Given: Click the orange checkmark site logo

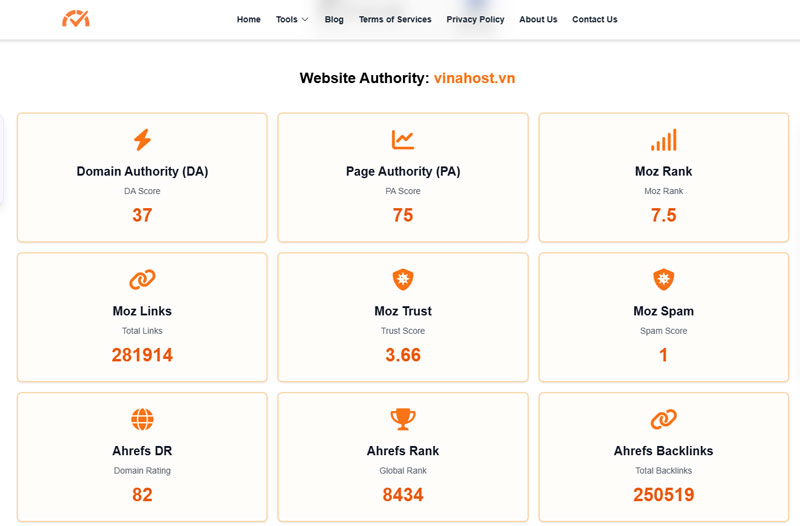Looking at the screenshot, I should click(76, 18).
